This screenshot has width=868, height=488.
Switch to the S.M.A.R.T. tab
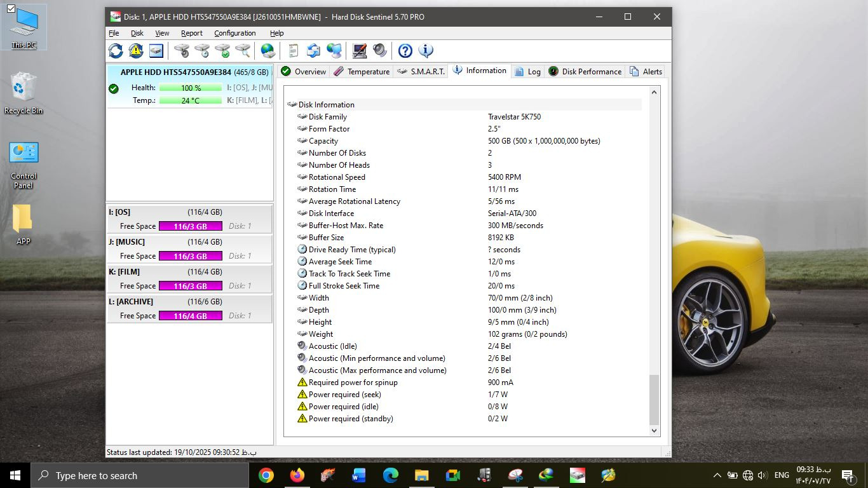[421, 72]
